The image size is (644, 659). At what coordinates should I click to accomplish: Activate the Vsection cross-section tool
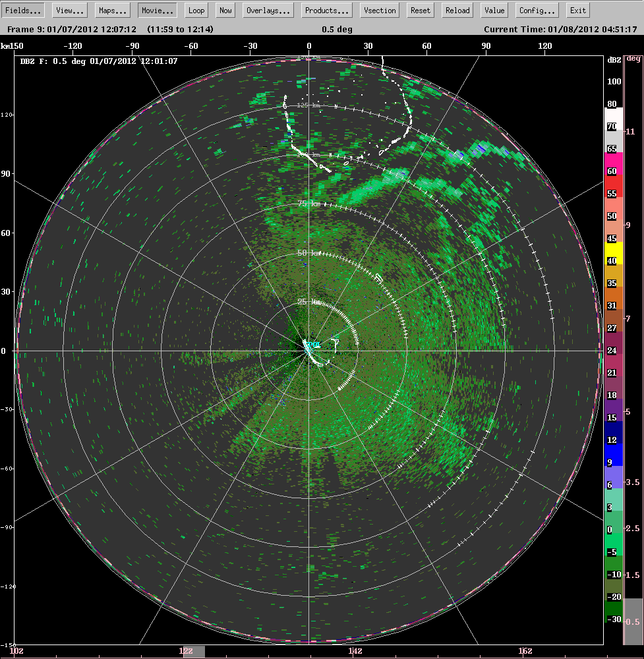pos(379,10)
